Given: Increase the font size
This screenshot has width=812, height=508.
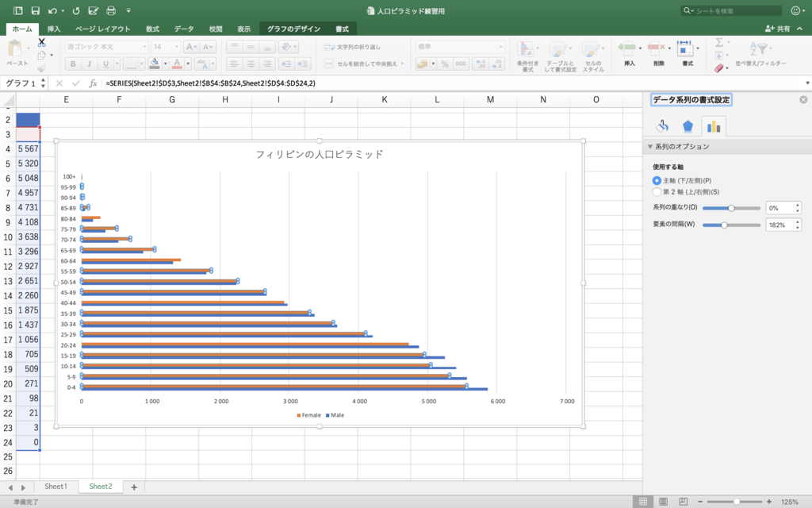Looking at the screenshot, I should click(x=190, y=47).
